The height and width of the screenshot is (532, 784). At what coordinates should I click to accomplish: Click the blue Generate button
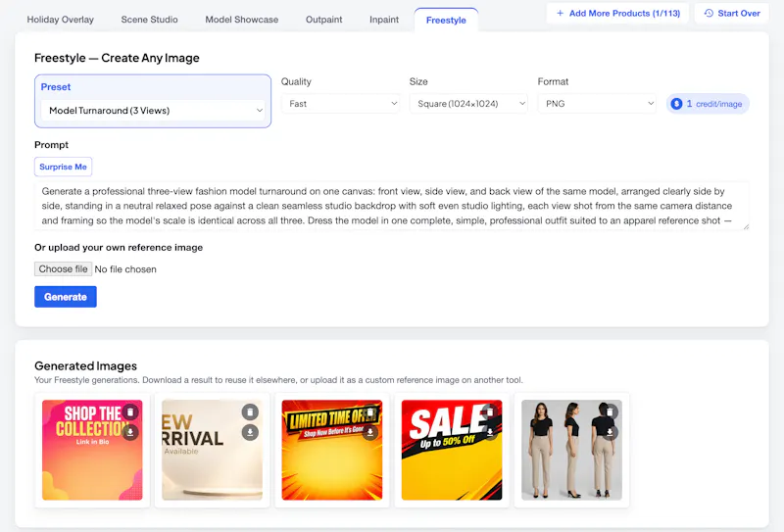click(66, 297)
